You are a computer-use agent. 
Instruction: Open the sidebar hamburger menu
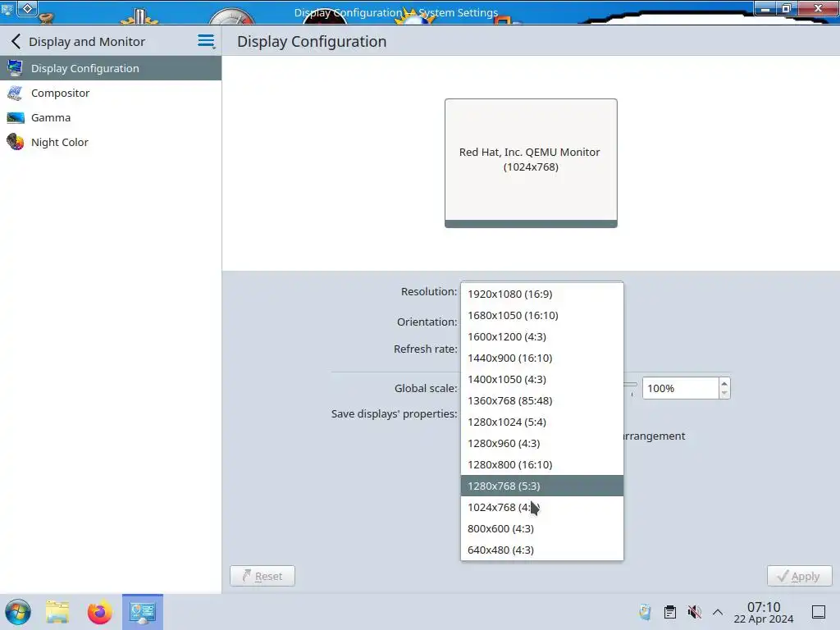click(x=206, y=41)
